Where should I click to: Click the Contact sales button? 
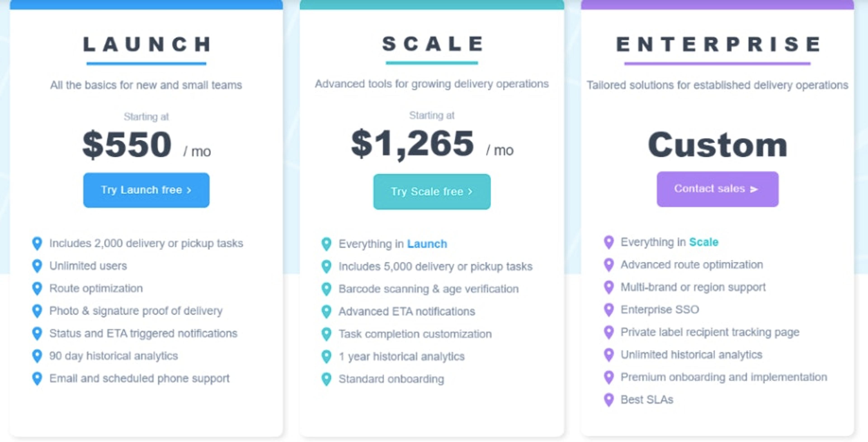(x=717, y=189)
